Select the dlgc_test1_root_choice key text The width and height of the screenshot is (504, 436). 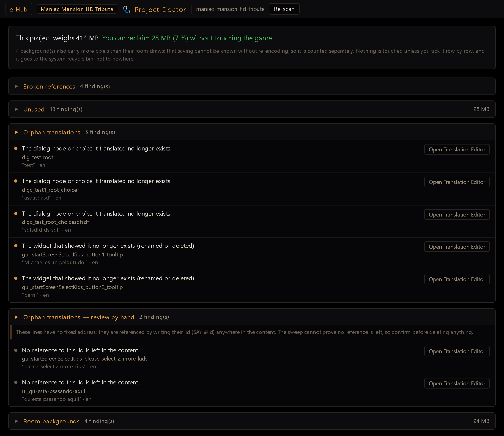(x=49, y=190)
